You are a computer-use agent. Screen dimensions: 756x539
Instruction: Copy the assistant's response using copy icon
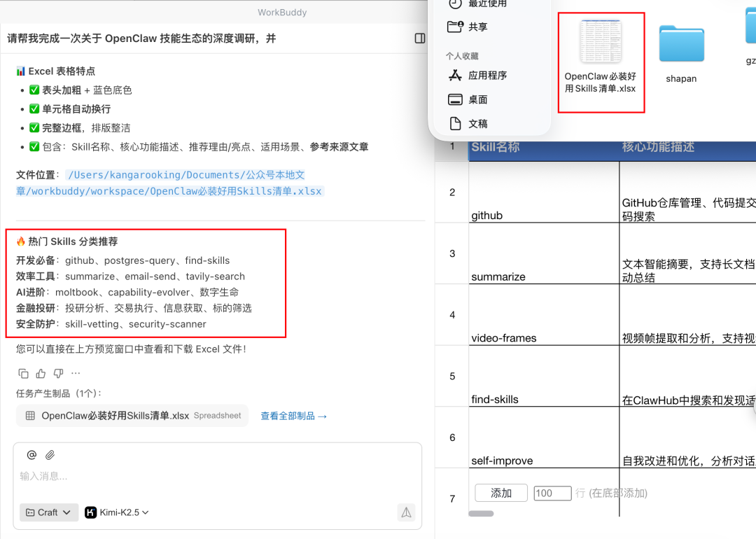pyautogui.click(x=23, y=373)
